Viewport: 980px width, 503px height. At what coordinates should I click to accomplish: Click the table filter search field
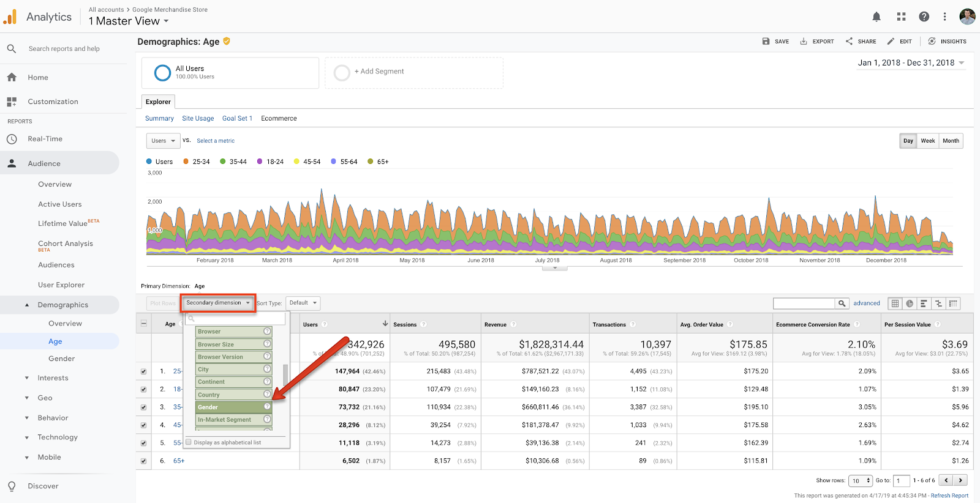point(804,304)
